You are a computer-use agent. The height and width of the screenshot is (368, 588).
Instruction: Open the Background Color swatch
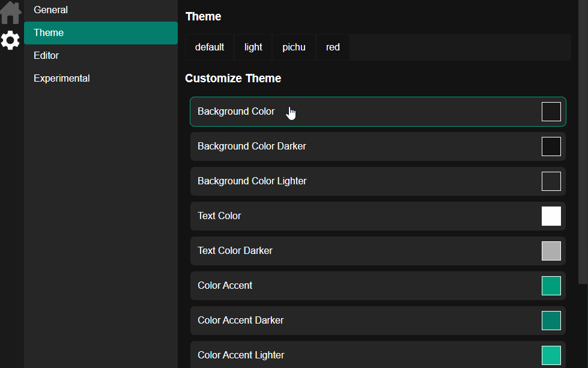point(551,112)
